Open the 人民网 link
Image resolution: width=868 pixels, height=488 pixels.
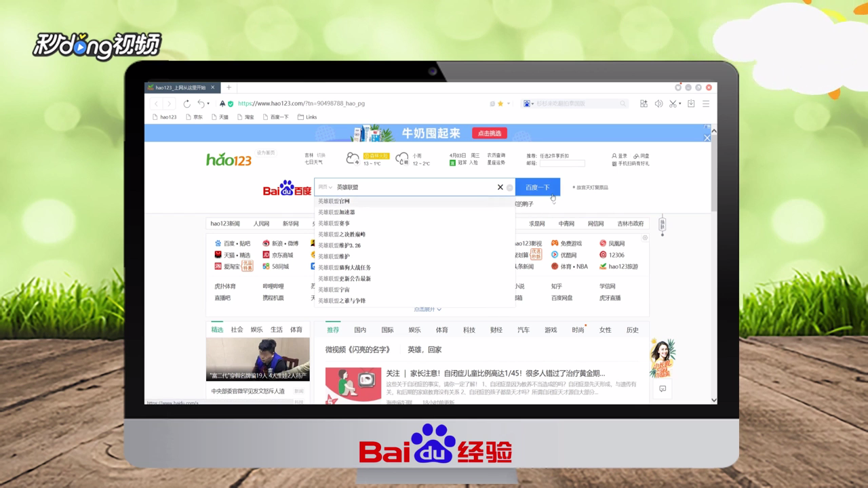(262, 224)
